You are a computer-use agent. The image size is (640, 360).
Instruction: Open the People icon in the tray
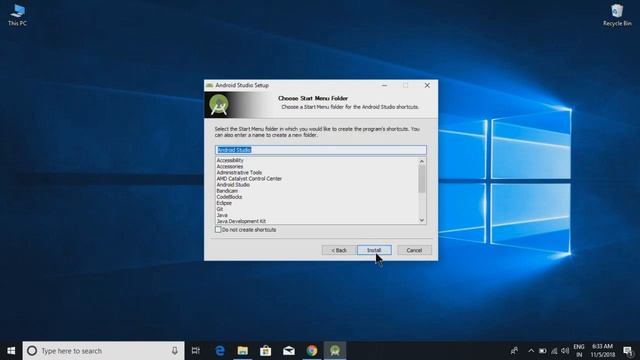tap(514, 351)
